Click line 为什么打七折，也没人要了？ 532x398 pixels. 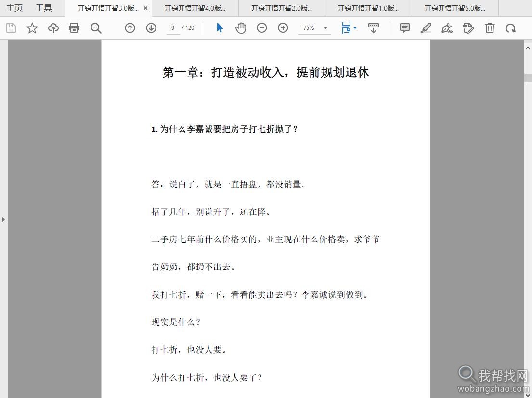point(207,377)
